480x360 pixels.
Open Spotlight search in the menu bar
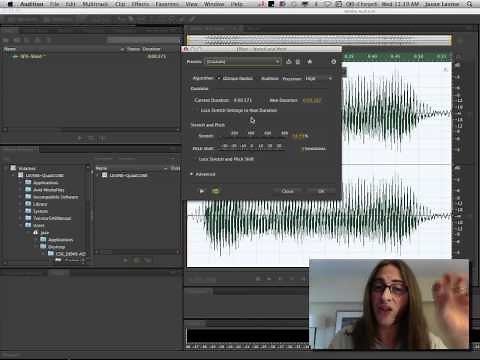(x=469, y=4)
